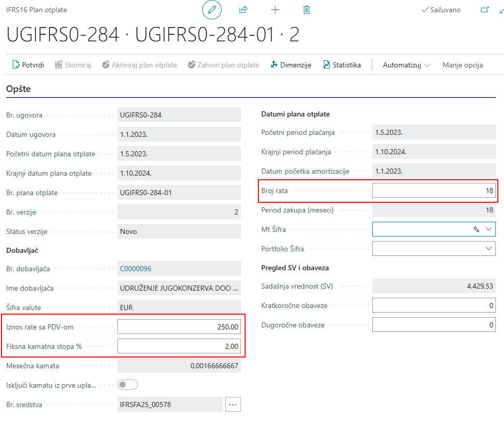The width and height of the screenshot is (504, 427).
Task: Open Dimenzije from the action bar
Action: coord(291,65)
